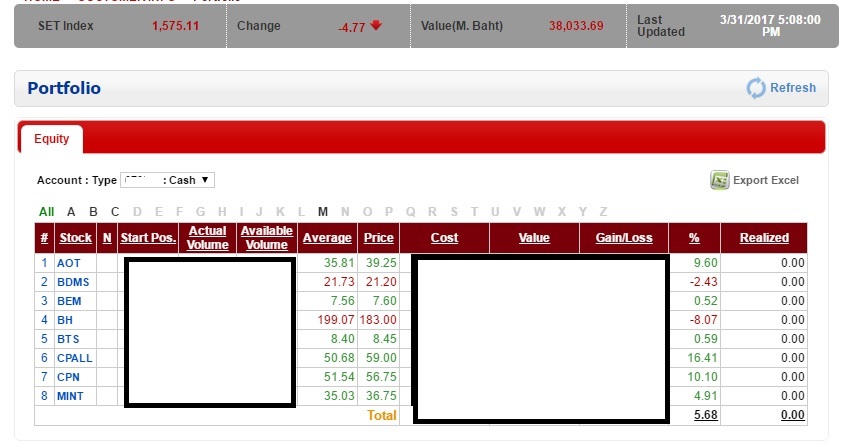Viewport: 842px width, 448px height.
Task: Click the Portfolio heading
Action: click(64, 88)
